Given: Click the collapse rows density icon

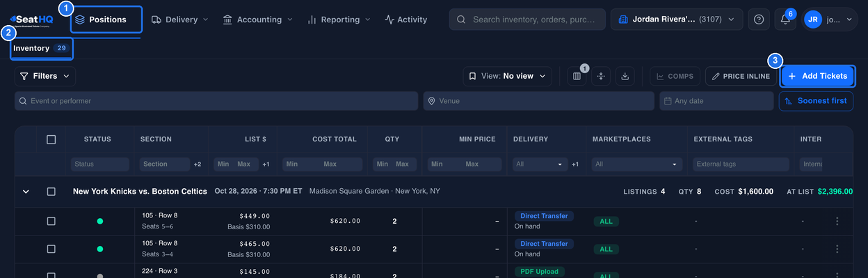Looking at the screenshot, I should (x=601, y=76).
